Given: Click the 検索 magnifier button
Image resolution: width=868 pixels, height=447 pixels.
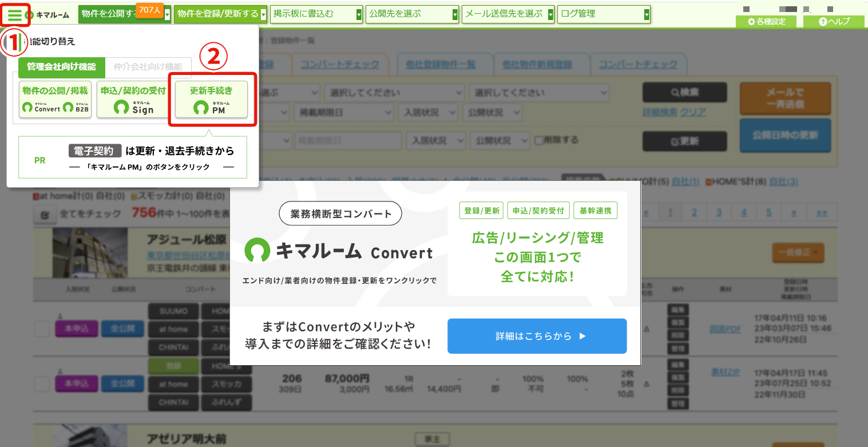Looking at the screenshot, I should [x=684, y=92].
